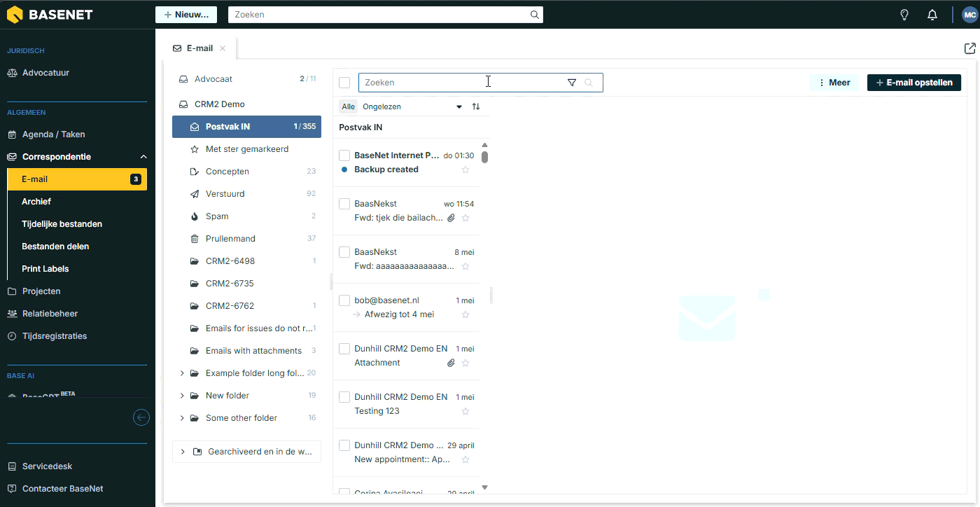Close the E-mail tab
The image size is (980, 507).
223,48
